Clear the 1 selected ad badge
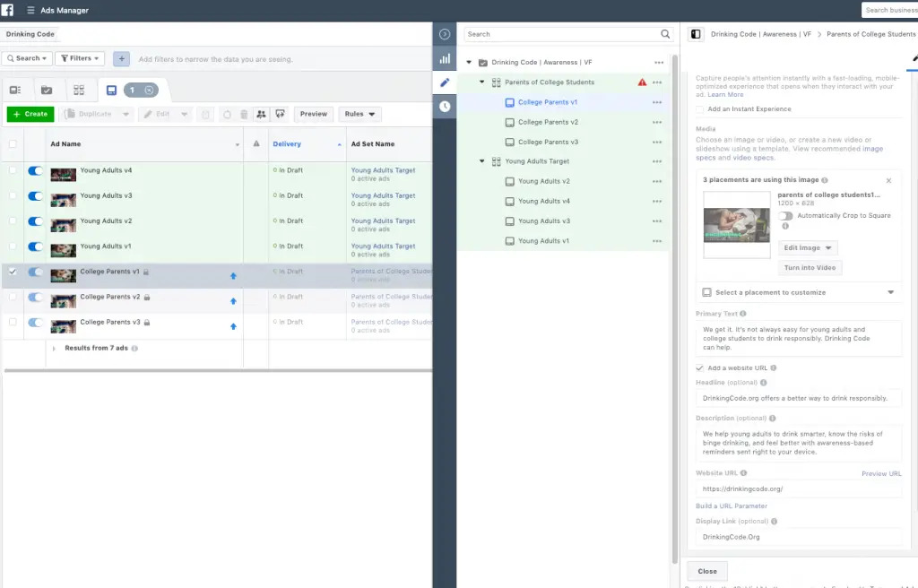 click(150, 91)
